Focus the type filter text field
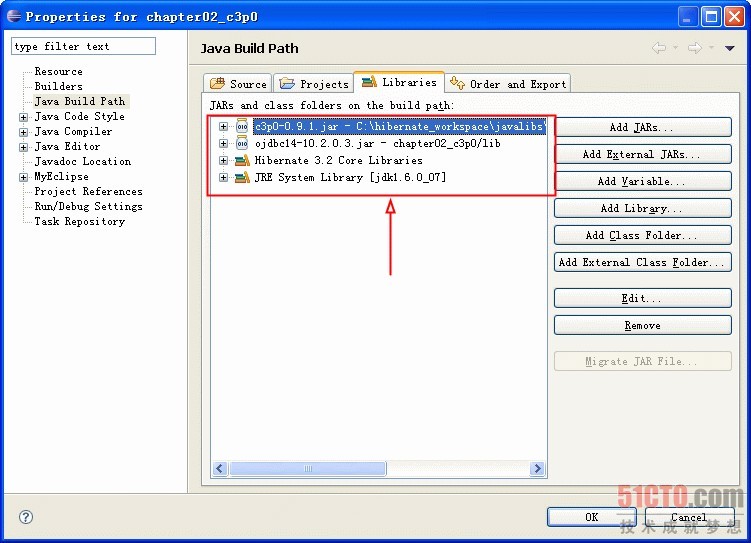The height and width of the screenshot is (543, 751). pos(83,46)
